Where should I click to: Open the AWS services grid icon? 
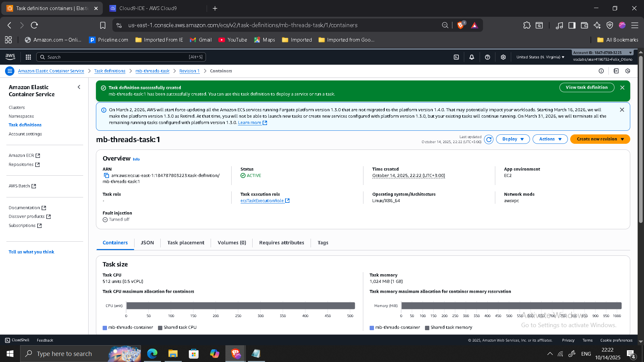[28, 57]
